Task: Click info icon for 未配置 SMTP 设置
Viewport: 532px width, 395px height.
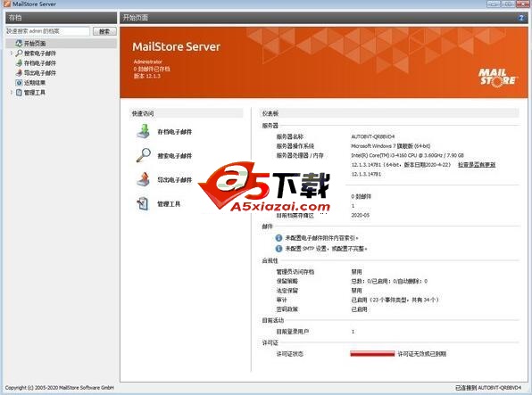Action: (278, 249)
